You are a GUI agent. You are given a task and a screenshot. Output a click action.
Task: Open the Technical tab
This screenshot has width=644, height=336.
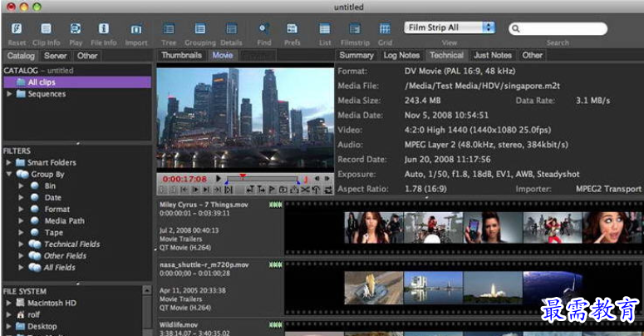446,55
